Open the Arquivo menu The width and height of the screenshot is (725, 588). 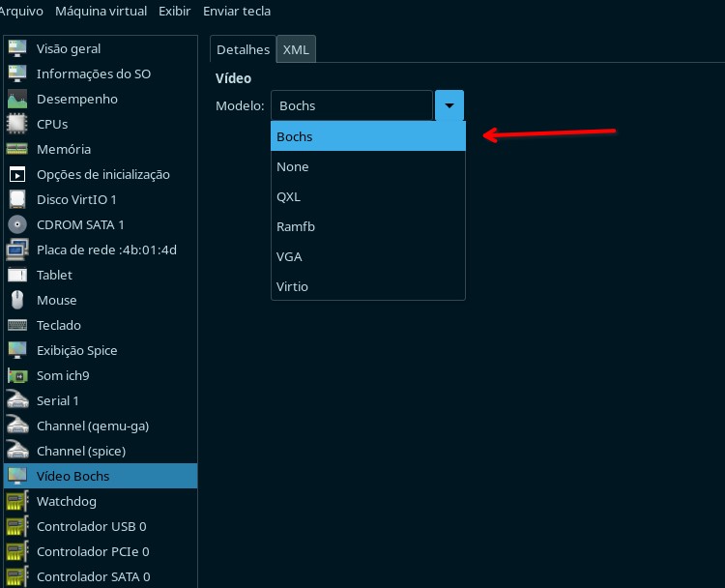tap(21, 11)
